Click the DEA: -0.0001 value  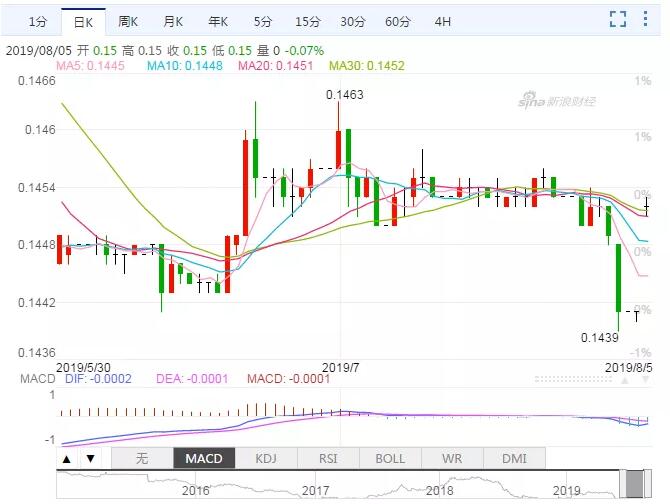192,379
